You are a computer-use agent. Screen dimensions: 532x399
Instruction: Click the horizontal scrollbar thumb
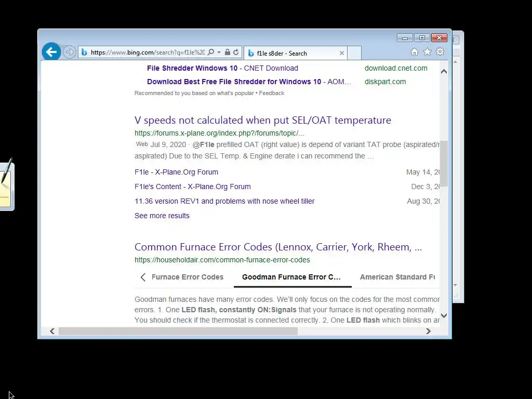178,331
